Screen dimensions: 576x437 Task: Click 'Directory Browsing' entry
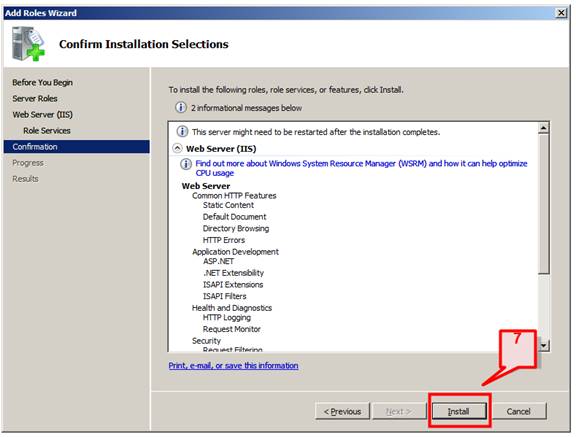236,228
